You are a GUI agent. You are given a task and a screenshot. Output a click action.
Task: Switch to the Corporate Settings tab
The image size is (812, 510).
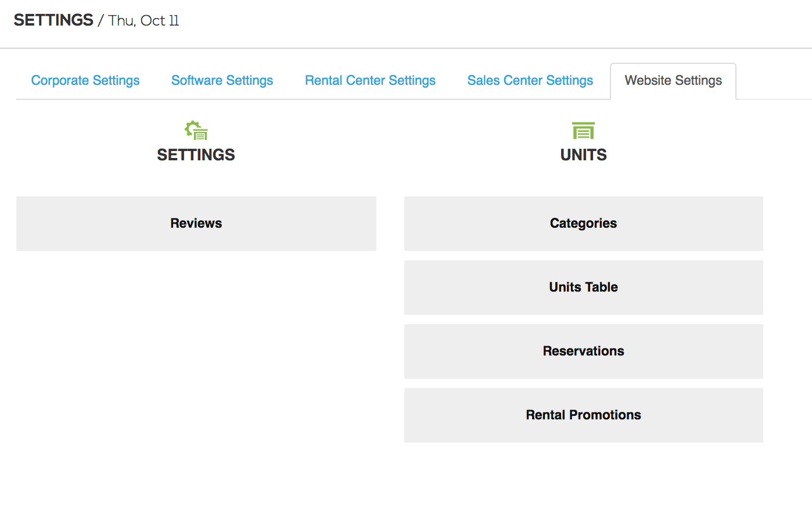[x=85, y=81]
